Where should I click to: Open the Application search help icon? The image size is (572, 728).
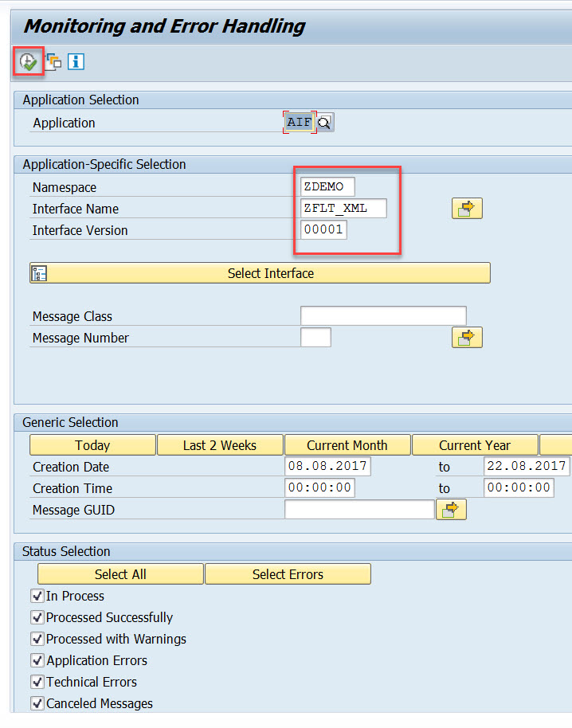[325, 123]
